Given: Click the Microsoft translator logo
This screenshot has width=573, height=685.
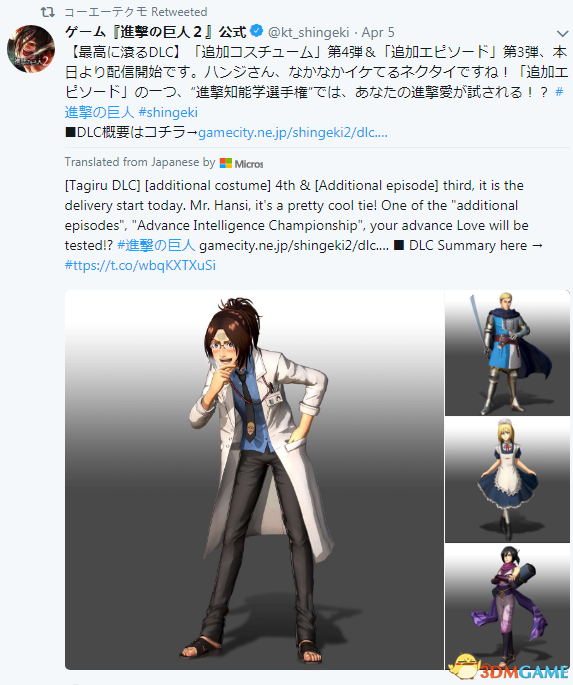Looking at the screenshot, I should tap(242, 163).
